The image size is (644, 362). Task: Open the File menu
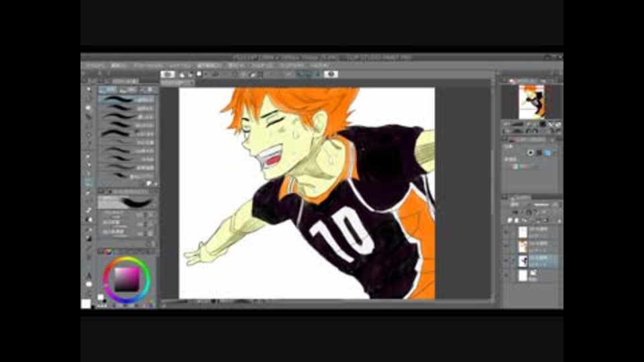tap(95, 66)
